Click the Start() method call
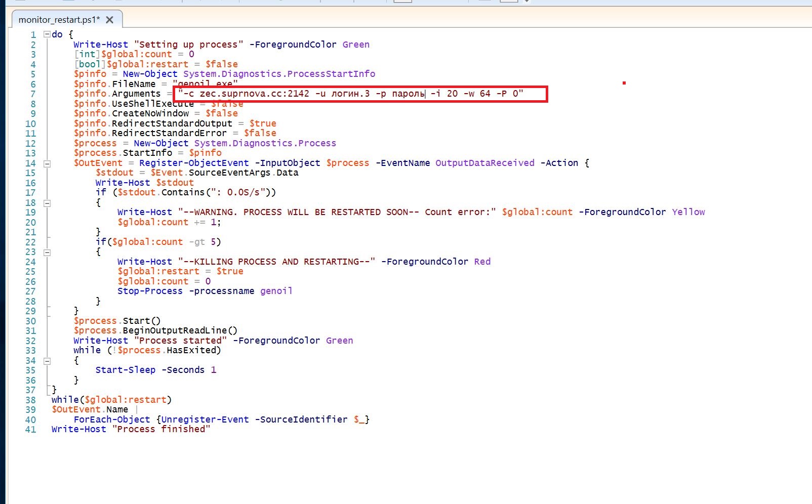The width and height of the screenshot is (812, 504). point(142,321)
